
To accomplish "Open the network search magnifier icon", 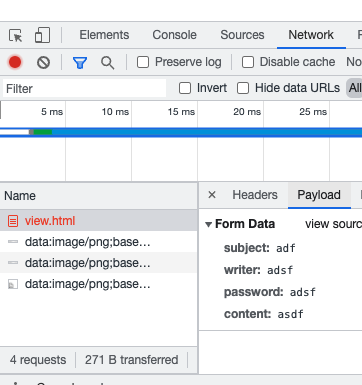I will coord(107,62).
